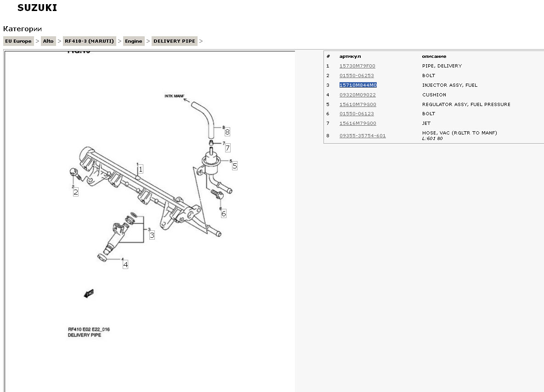Open the EU Europe breadcrumb
The height and width of the screenshot is (392, 544).
point(18,41)
